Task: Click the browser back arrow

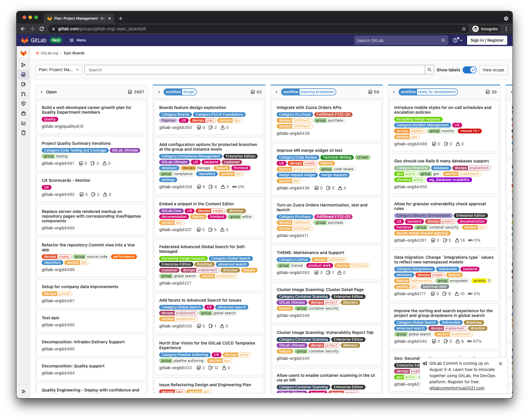Action: pyautogui.click(x=23, y=29)
